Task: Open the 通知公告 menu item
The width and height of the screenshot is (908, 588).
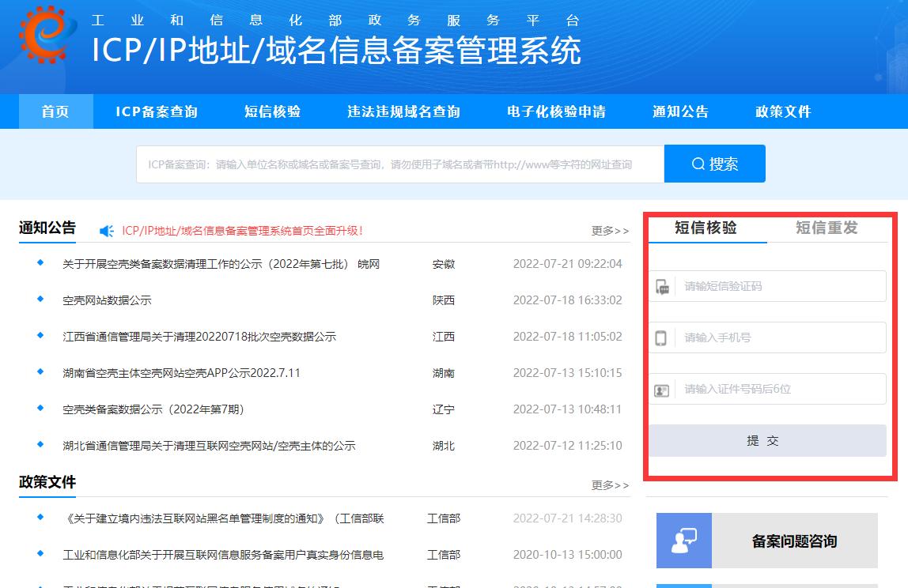Action: coord(680,112)
